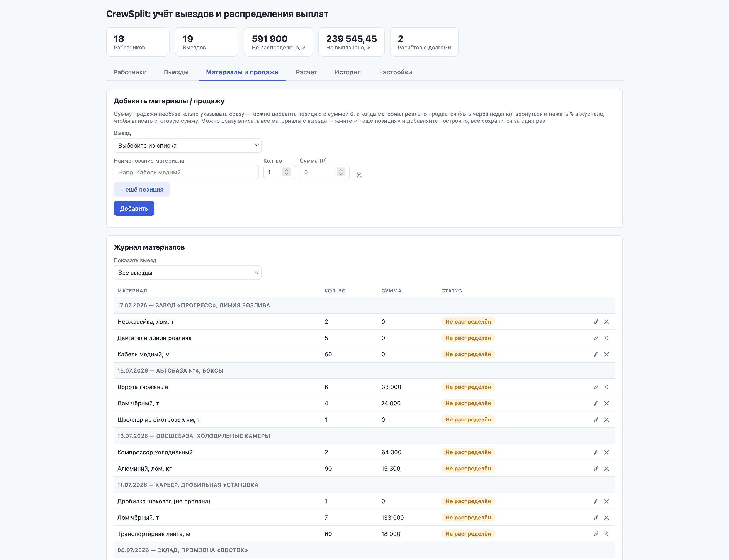This screenshot has width=729, height=560.
Task: Focus the Кол-во number field
Action: (x=279, y=172)
